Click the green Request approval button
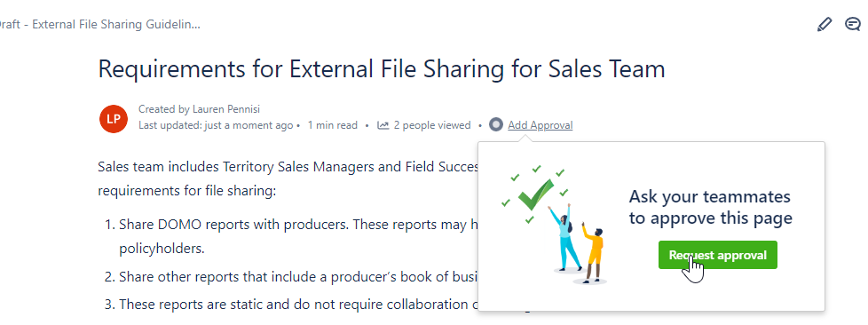The height and width of the screenshot is (325, 868). click(x=717, y=255)
